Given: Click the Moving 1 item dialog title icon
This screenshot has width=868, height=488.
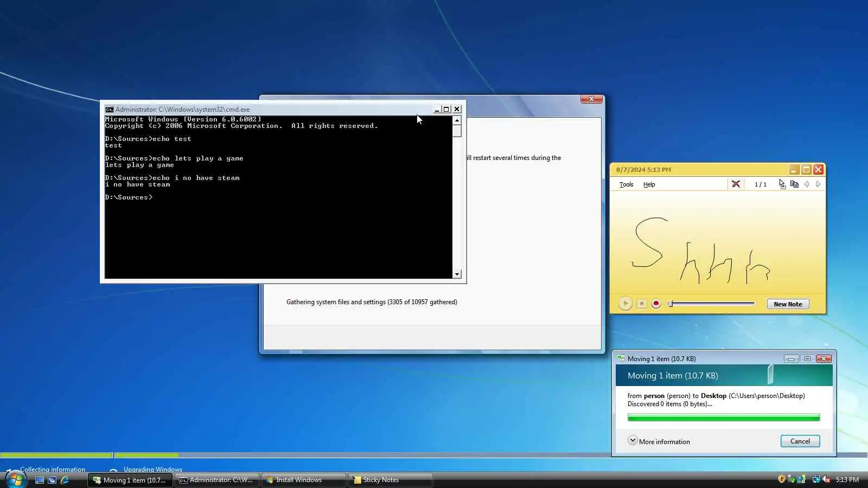Looking at the screenshot, I should (x=621, y=358).
